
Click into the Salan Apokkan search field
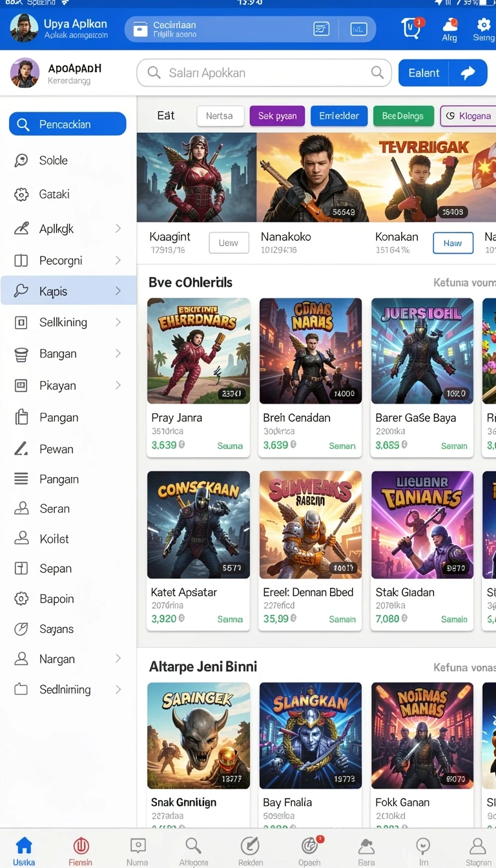pyautogui.click(x=263, y=73)
